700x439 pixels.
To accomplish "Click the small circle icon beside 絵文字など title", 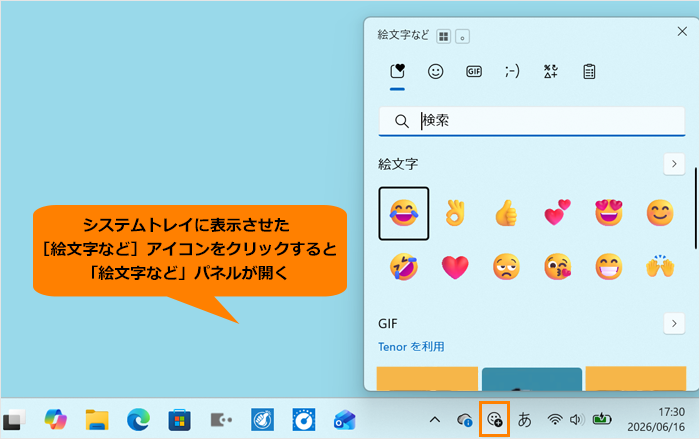I will (x=462, y=36).
